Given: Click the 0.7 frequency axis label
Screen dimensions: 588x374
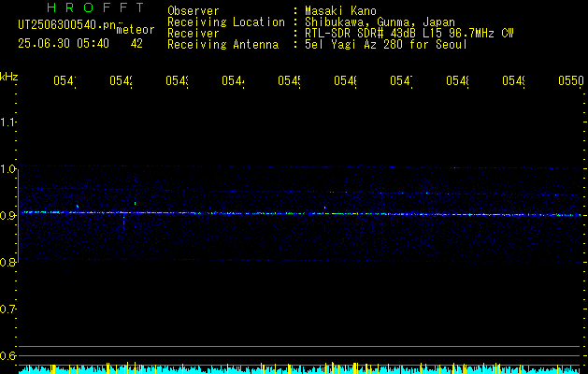Looking at the screenshot, I should (x=7, y=309).
